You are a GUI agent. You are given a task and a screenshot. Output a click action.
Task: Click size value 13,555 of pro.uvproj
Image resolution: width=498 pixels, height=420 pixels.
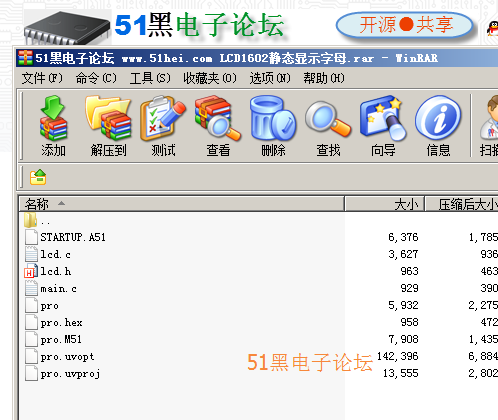click(x=400, y=373)
